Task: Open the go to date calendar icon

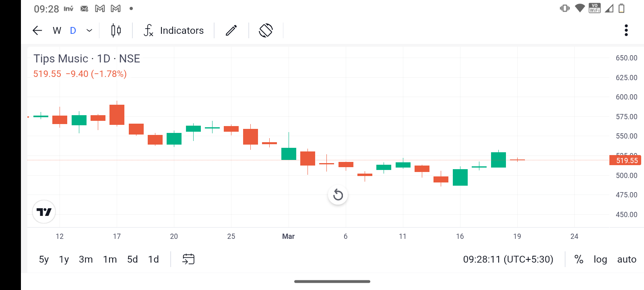Action: (188, 259)
